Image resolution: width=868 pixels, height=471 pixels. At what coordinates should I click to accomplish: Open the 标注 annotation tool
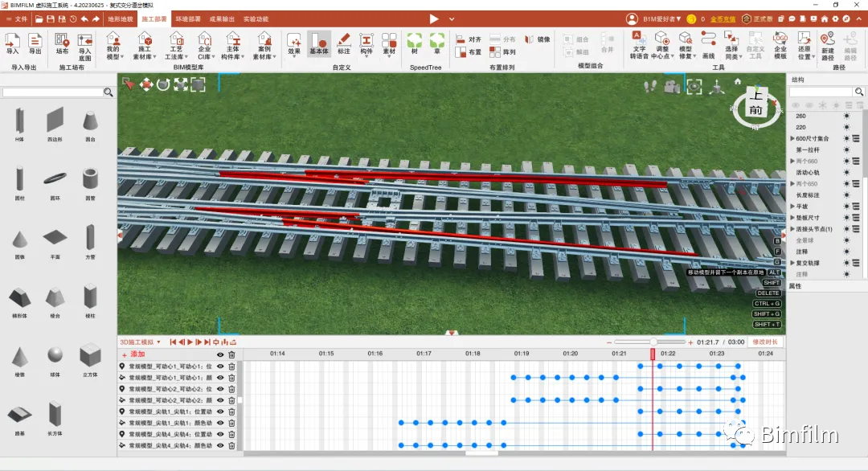(x=343, y=43)
